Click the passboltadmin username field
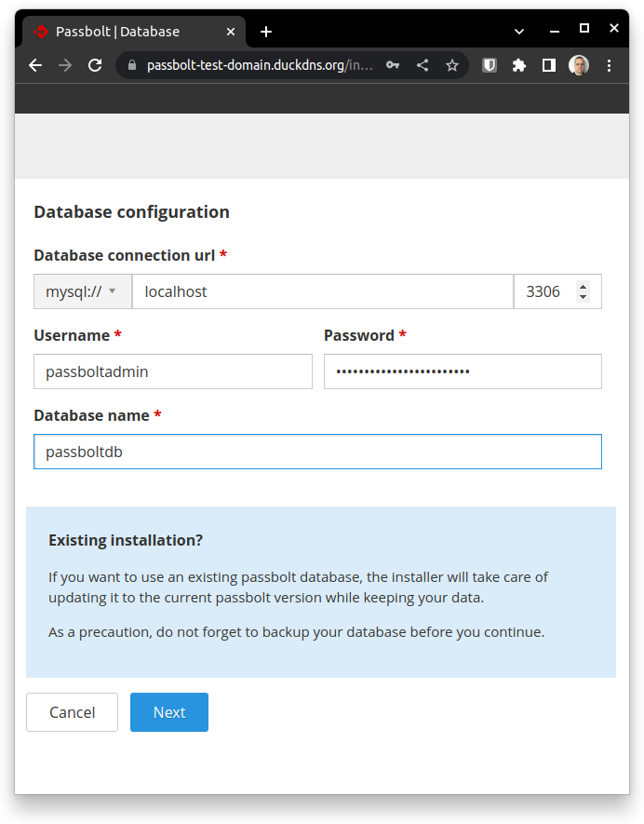The image size is (644, 824). tap(173, 371)
